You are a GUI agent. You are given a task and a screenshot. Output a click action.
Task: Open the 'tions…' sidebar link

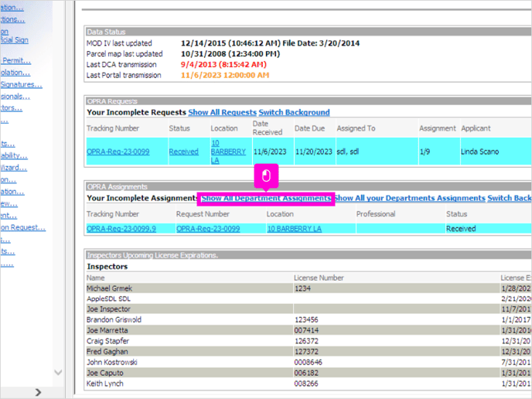(x=12, y=19)
